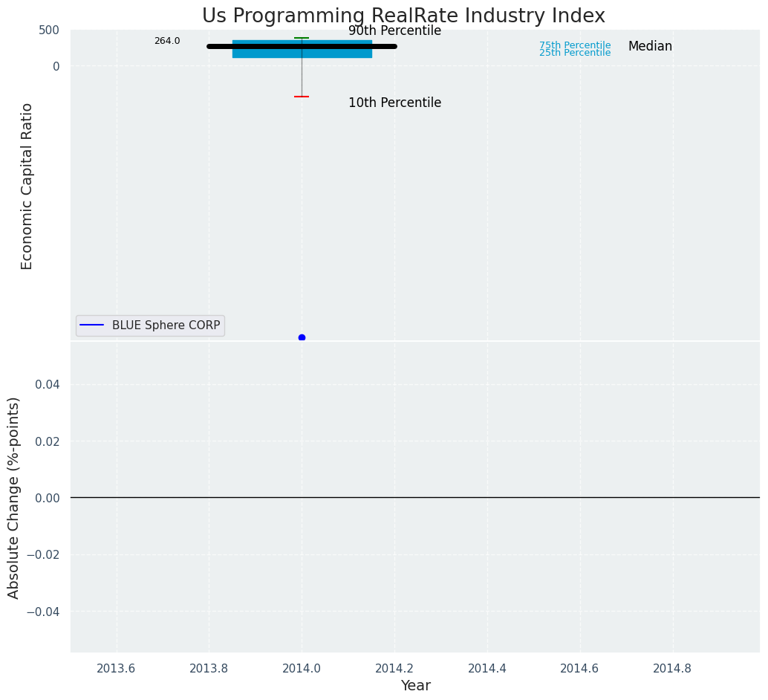The width and height of the screenshot is (768, 700).
Task: Click the 264.0 median value label
Action: [167, 41]
